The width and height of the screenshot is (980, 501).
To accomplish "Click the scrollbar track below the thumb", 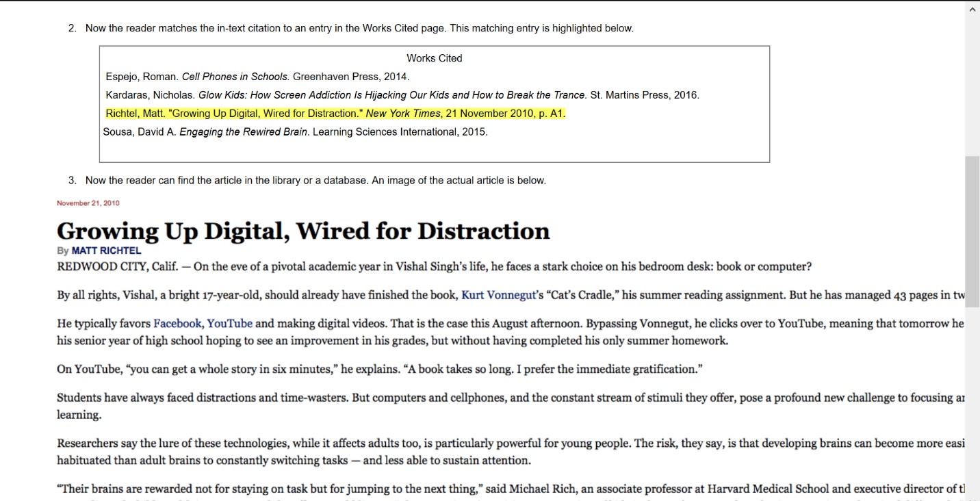I will (x=972, y=411).
